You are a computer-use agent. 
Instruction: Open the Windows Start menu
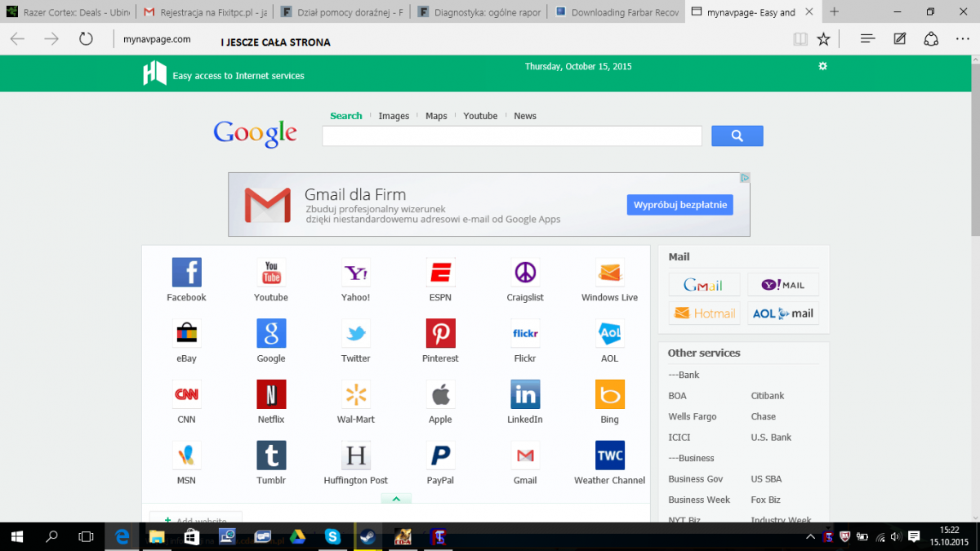click(x=16, y=536)
